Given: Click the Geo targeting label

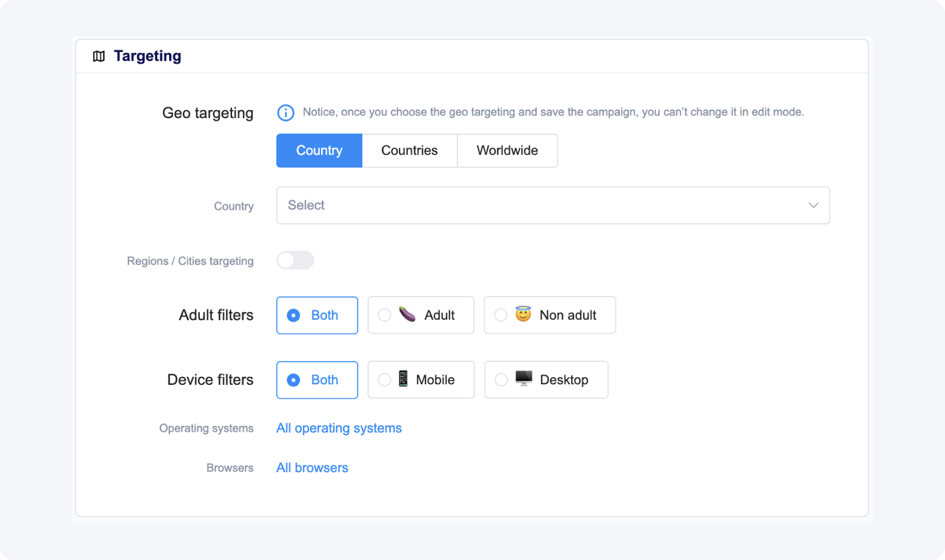Looking at the screenshot, I should 208,113.
